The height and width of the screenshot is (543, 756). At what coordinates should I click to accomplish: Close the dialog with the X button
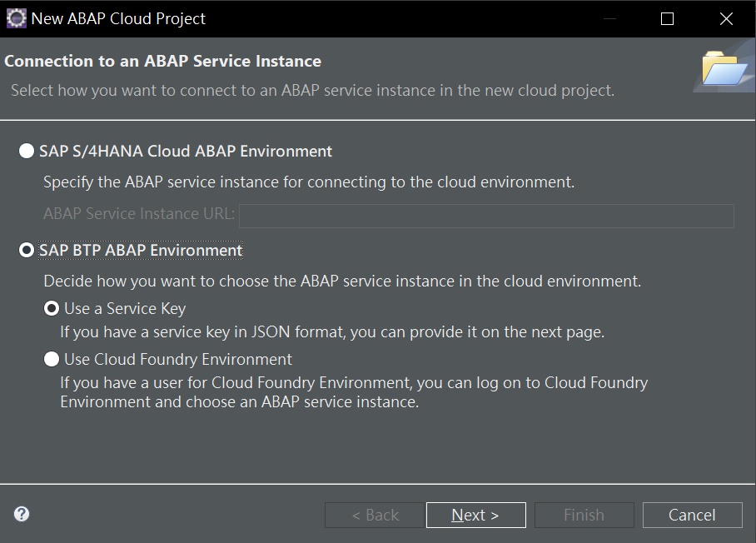pos(725,18)
